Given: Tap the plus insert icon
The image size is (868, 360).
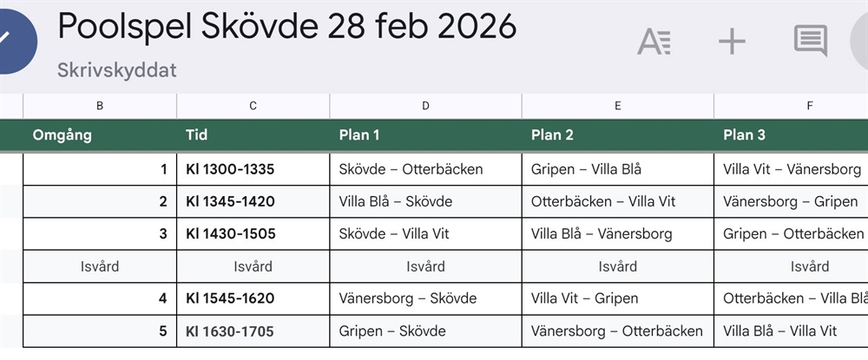Looking at the screenshot, I should pyautogui.click(x=732, y=41).
